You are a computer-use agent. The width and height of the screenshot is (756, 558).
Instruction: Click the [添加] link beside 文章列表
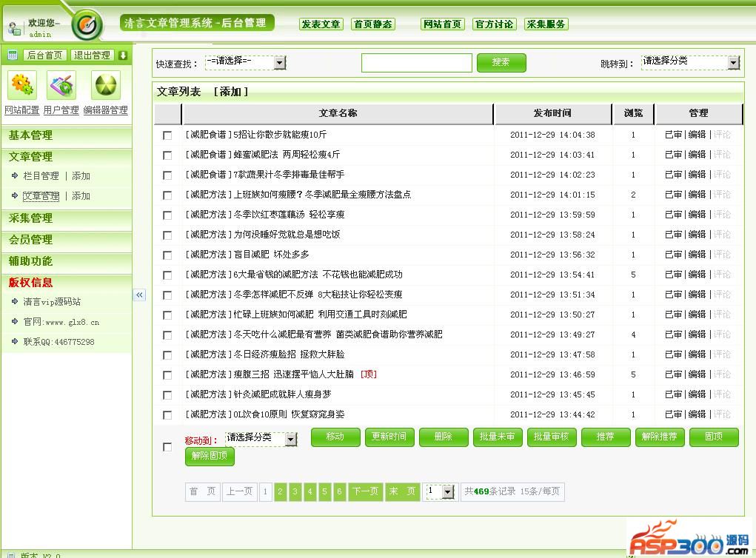click(x=230, y=92)
